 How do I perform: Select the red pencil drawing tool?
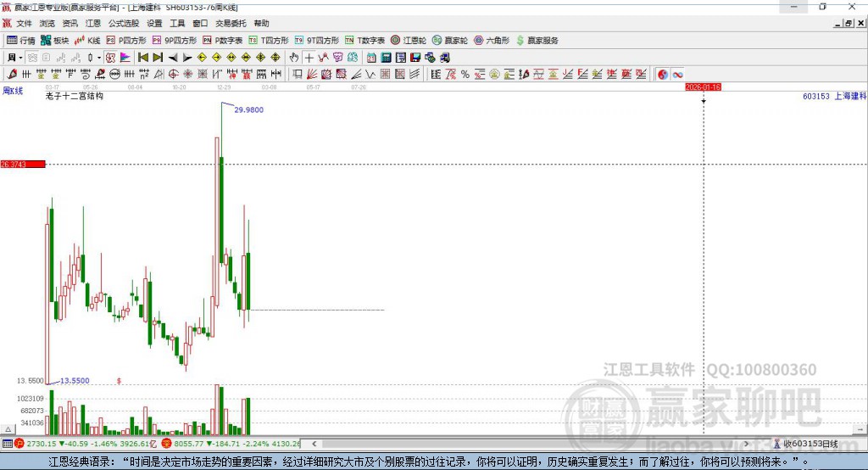[12, 75]
